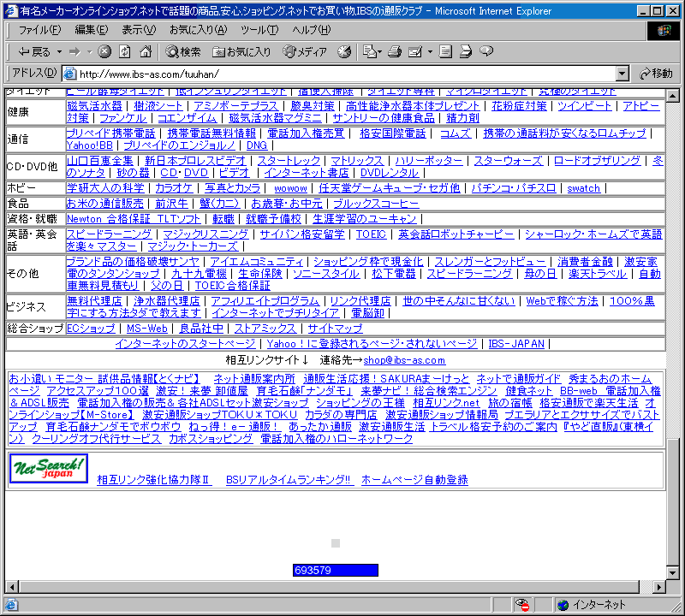Image resolution: width=685 pixels, height=616 pixels.
Task: Click the horizontal scrollbar left arrow
Action: point(12,587)
